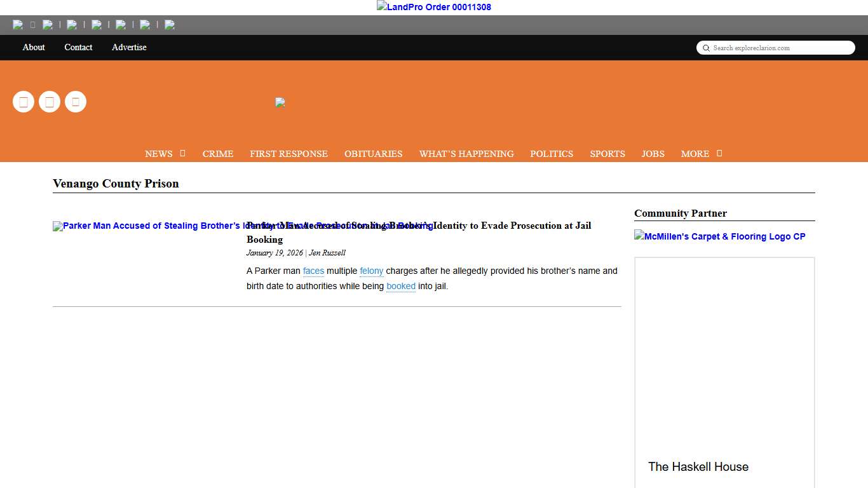
Task: Click the first circular social icon in the orange header
Action: (x=24, y=102)
